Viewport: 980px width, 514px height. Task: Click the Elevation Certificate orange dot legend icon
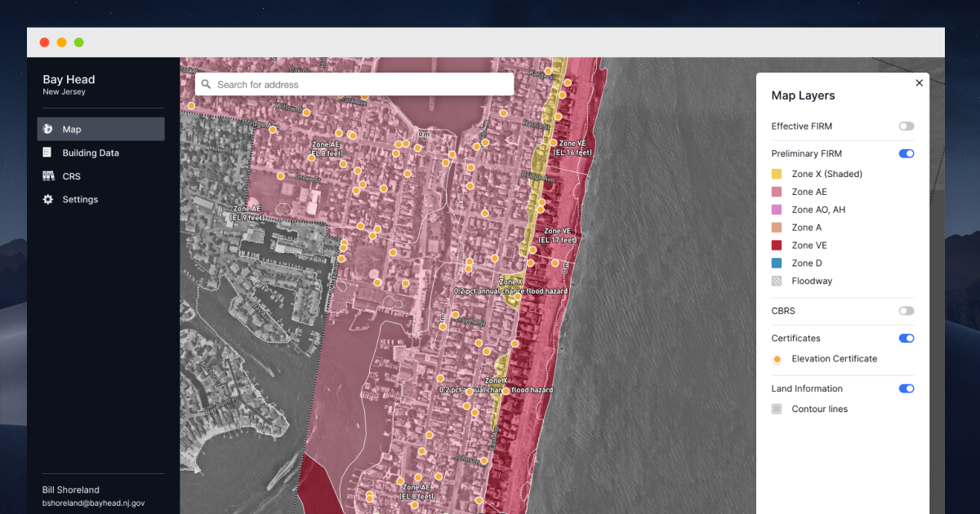[x=777, y=359]
